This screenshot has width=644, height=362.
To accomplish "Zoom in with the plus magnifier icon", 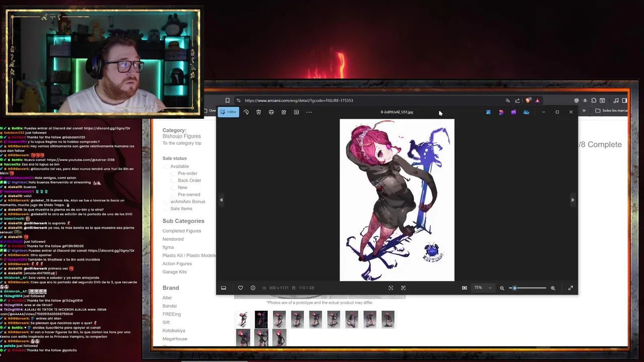I will (553, 288).
